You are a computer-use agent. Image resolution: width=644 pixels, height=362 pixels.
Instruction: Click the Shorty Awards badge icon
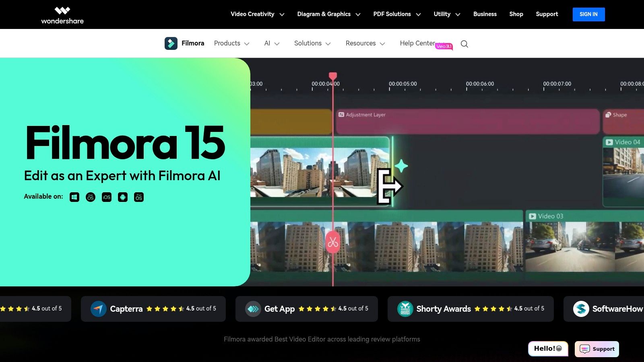pyautogui.click(x=405, y=309)
